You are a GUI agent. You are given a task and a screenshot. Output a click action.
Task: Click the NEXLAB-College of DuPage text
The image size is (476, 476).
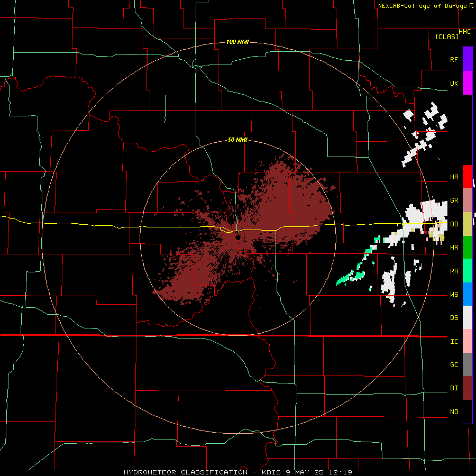point(422,6)
